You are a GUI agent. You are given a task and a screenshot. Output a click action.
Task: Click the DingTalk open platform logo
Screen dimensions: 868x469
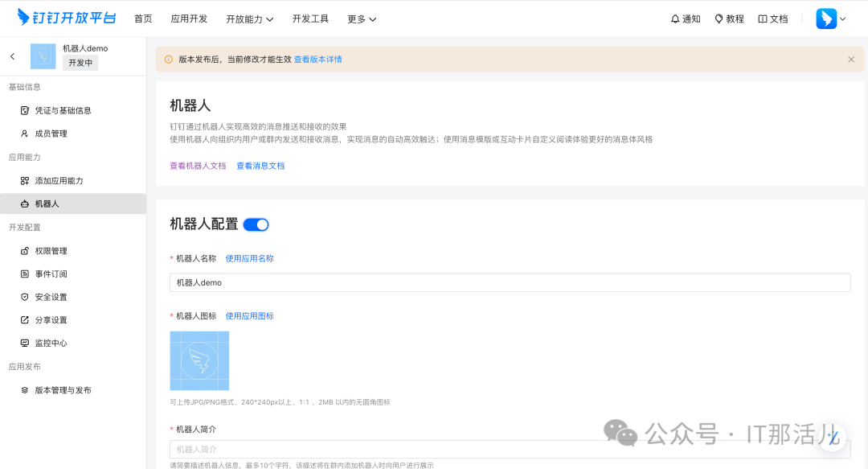coord(67,17)
